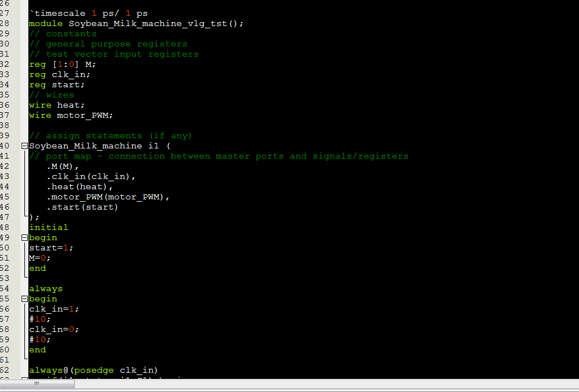Click the '// test vector input registers' comment

[114, 54]
